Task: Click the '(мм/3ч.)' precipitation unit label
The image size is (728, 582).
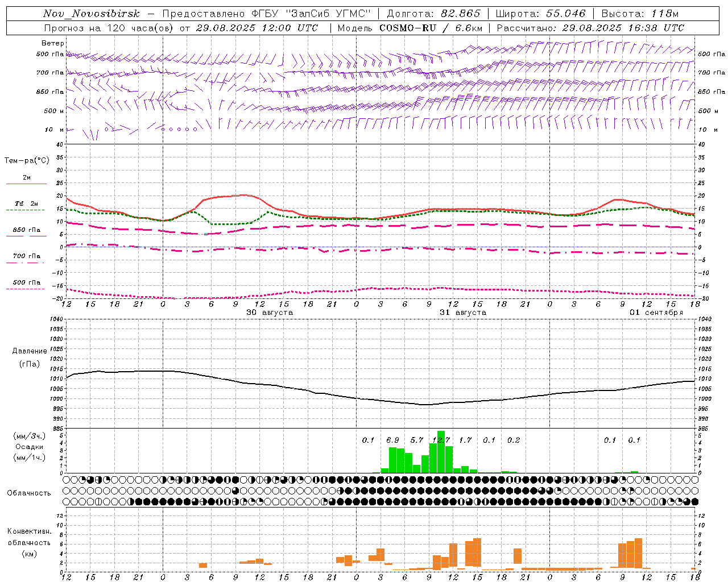Action: [x=28, y=436]
